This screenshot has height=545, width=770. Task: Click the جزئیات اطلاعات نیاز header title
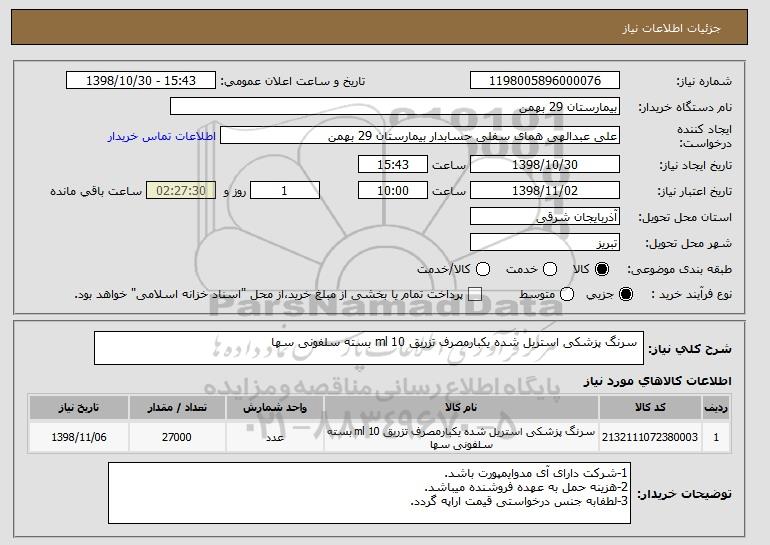(x=671, y=28)
